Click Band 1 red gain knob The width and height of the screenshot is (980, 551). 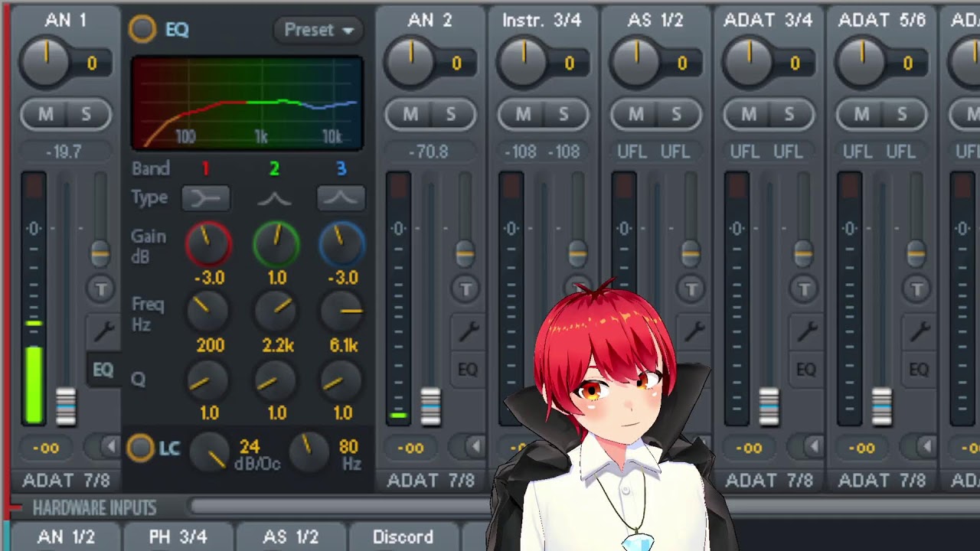pyautogui.click(x=208, y=243)
